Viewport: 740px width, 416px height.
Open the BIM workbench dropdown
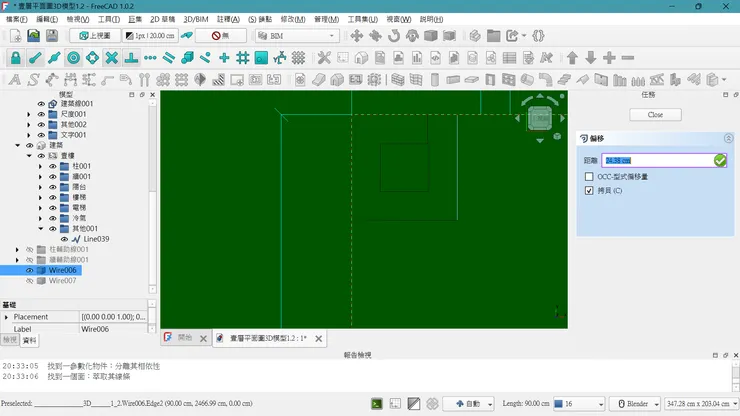click(x=297, y=36)
